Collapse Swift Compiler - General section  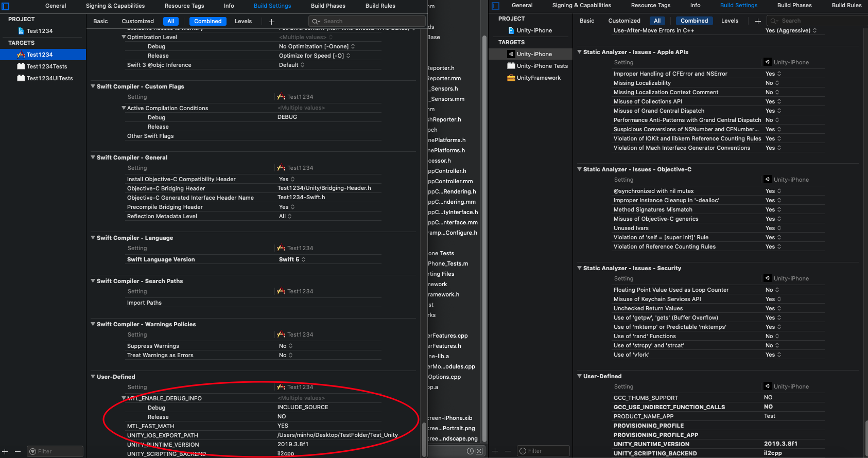[93, 157]
